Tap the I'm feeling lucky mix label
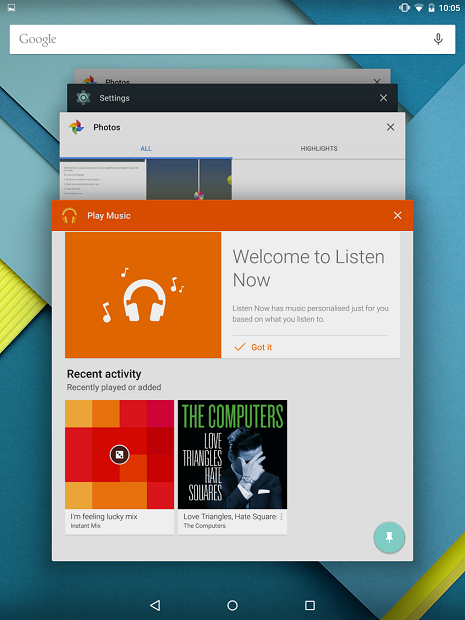 pyautogui.click(x=104, y=516)
